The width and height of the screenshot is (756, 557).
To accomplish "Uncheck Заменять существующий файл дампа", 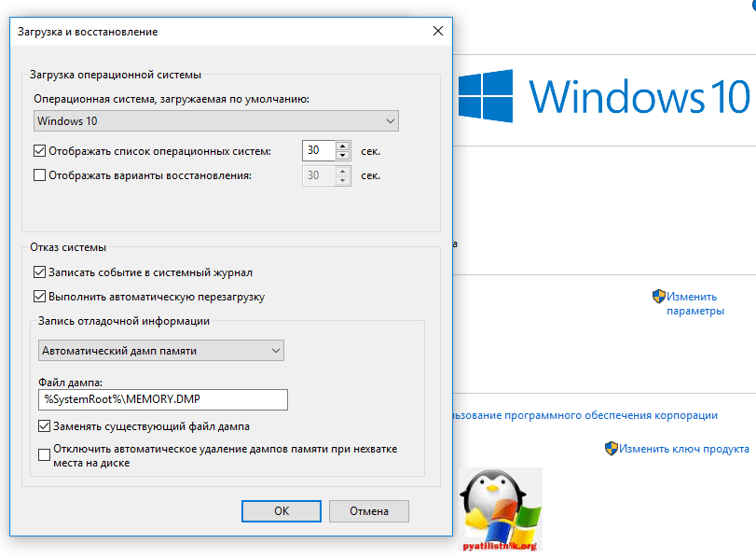I will pyautogui.click(x=45, y=426).
